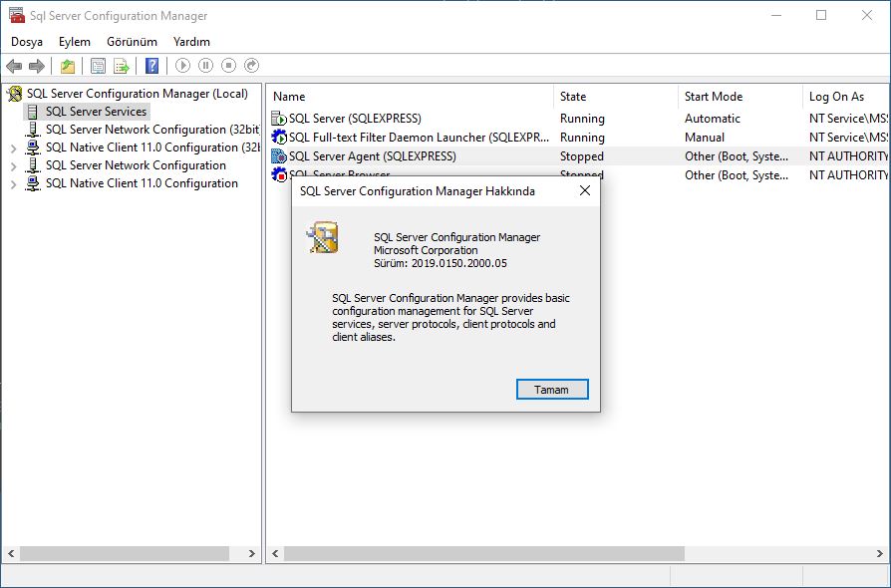Expand the last SQL Native Client 11.0 Configuration node
Screen dimensions: 891x588
tap(13, 184)
